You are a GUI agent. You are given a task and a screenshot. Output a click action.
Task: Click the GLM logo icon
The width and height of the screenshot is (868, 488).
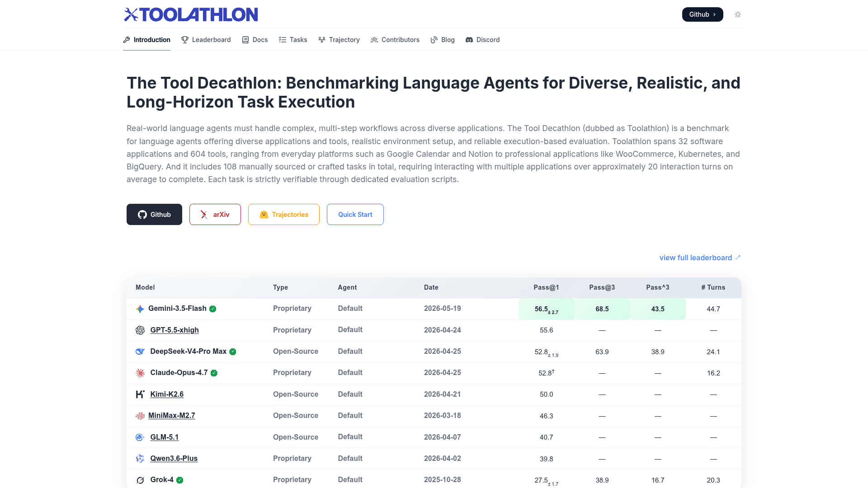140,437
